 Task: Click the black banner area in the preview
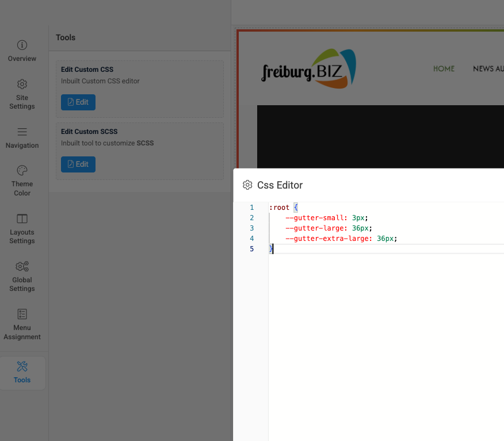[380, 136]
